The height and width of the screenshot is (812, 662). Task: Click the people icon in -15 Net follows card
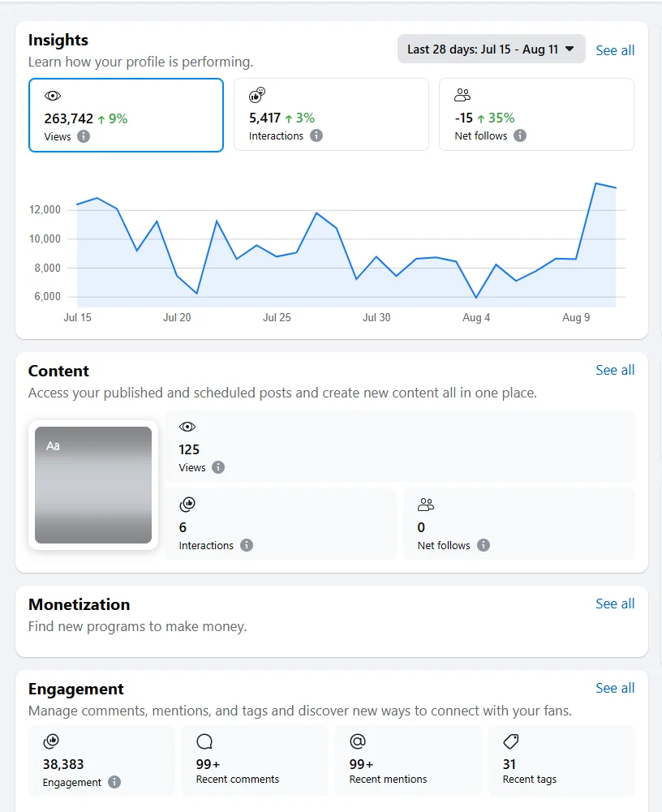point(462,95)
